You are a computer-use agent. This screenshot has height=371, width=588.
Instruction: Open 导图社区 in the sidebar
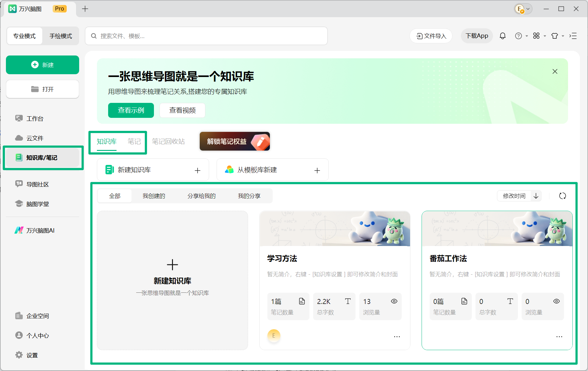tap(42, 184)
